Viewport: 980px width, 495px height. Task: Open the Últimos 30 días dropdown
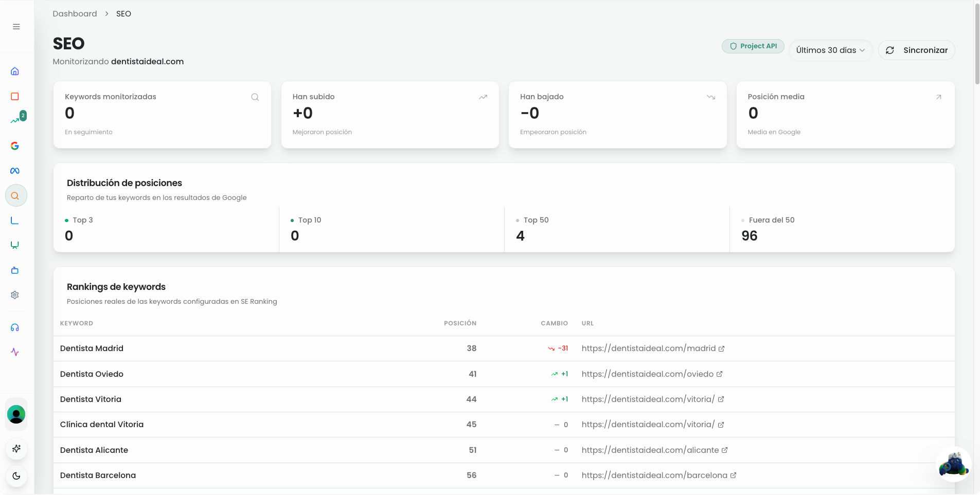[830, 50]
